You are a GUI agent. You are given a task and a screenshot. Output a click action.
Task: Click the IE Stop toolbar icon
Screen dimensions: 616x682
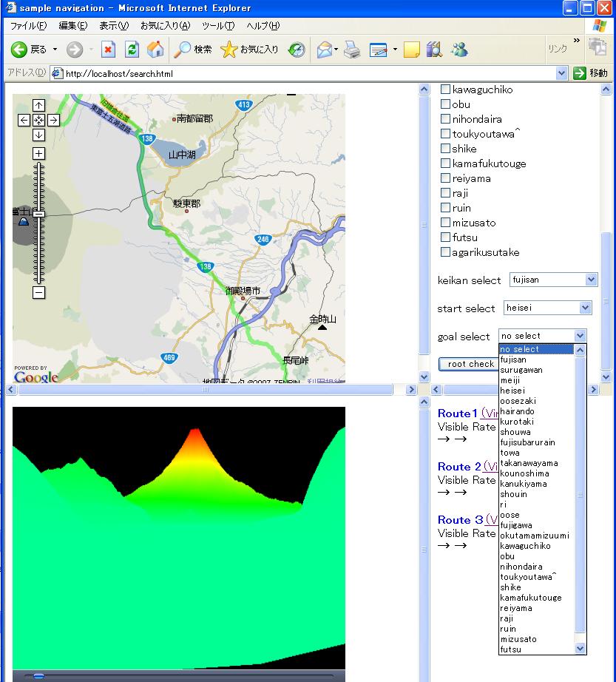(109, 50)
